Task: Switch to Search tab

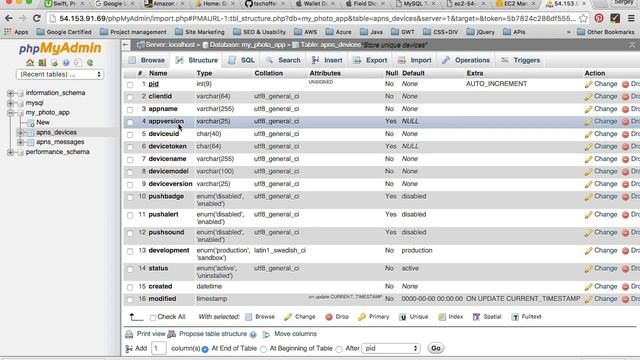Action: pos(283,60)
